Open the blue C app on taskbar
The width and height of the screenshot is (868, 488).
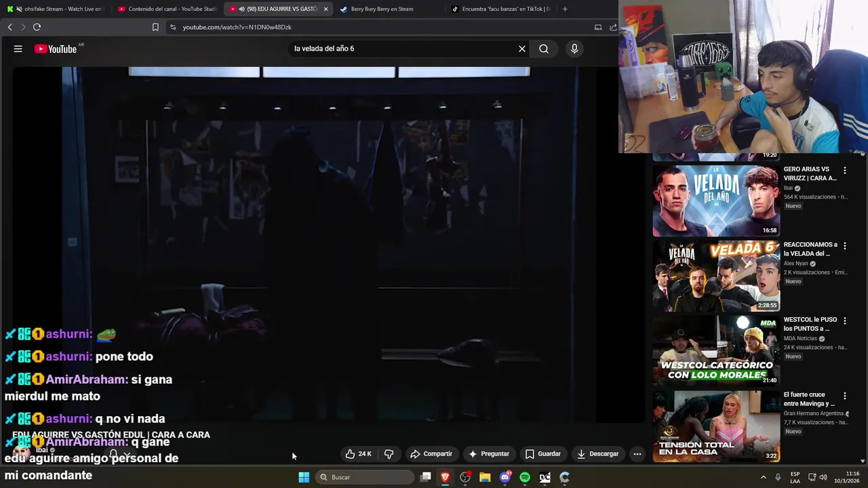(564, 477)
